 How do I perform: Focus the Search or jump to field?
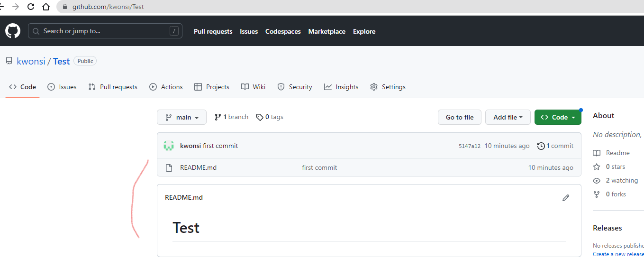tap(105, 31)
